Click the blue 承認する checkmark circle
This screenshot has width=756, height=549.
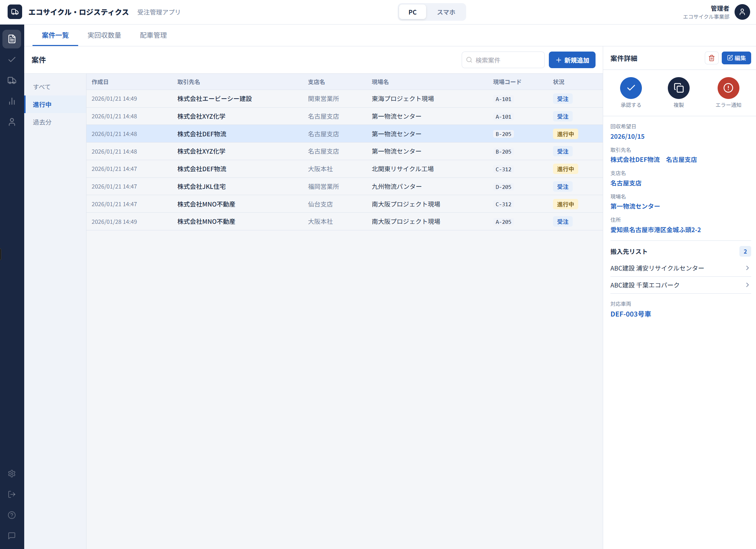point(631,88)
